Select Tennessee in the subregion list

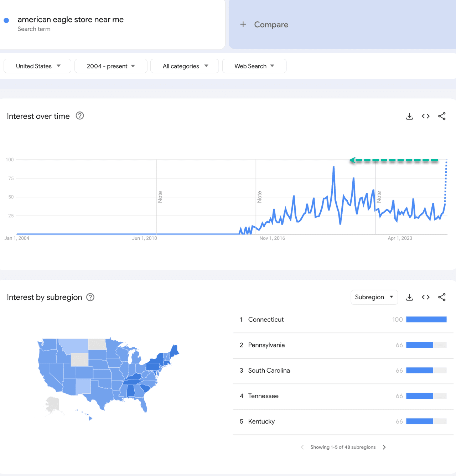(x=263, y=396)
